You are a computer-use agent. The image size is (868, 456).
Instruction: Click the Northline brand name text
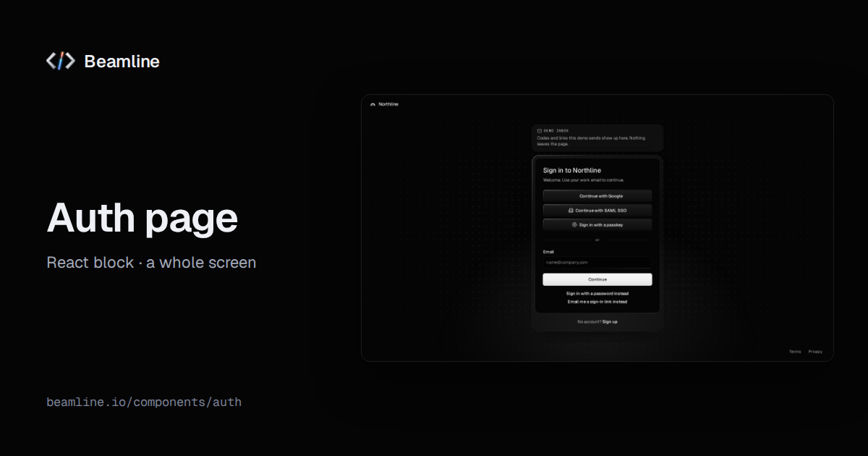388,104
